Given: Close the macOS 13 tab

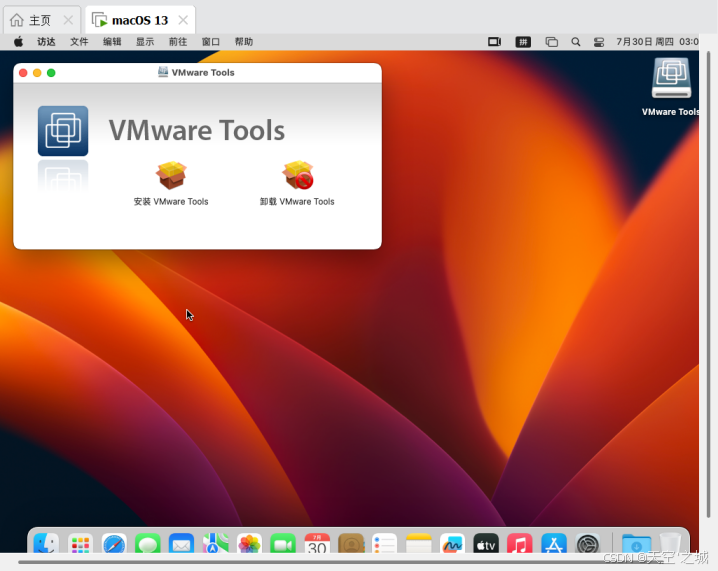Looking at the screenshot, I should coord(183,20).
